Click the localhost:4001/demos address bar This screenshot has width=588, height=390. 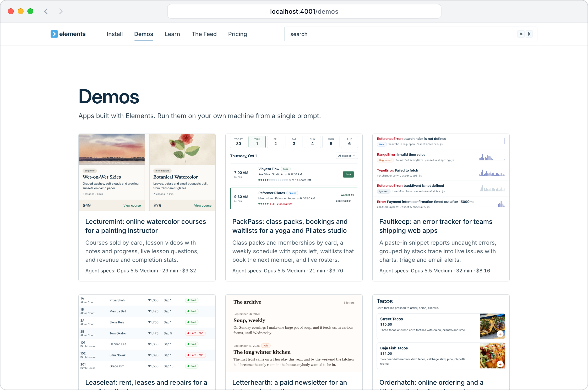pyautogui.click(x=304, y=12)
